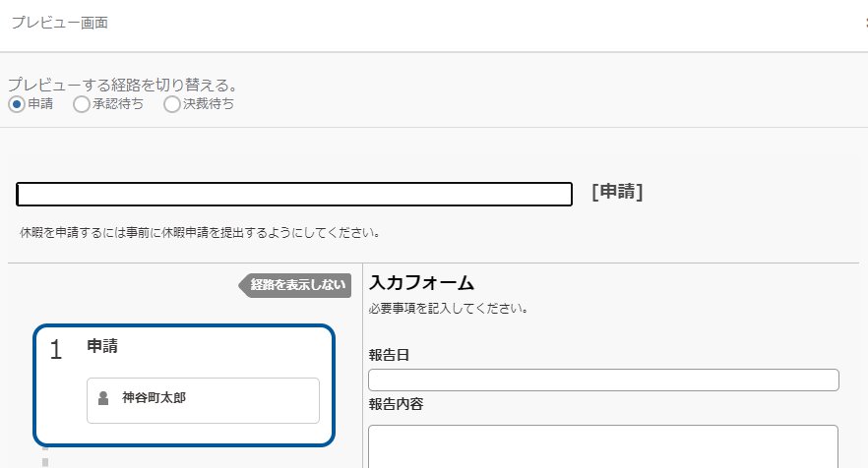
Task: Click the step number 1 in route card
Action: [x=56, y=350]
